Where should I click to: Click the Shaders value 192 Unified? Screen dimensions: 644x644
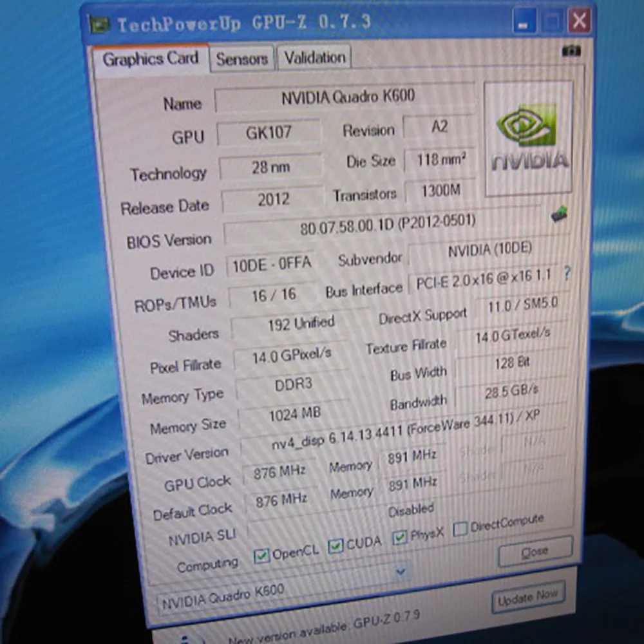pos(300,324)
